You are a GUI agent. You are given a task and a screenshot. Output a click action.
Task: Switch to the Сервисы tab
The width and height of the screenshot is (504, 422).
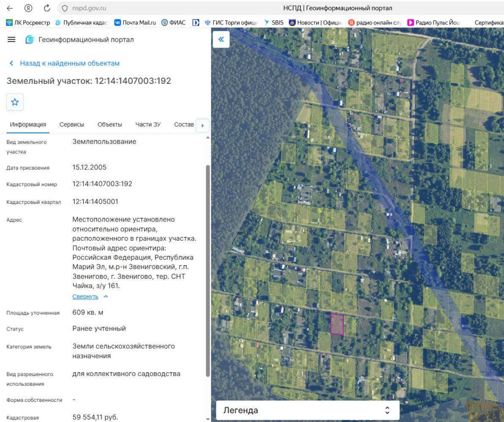pyautogui.click(x=72, y=124)
